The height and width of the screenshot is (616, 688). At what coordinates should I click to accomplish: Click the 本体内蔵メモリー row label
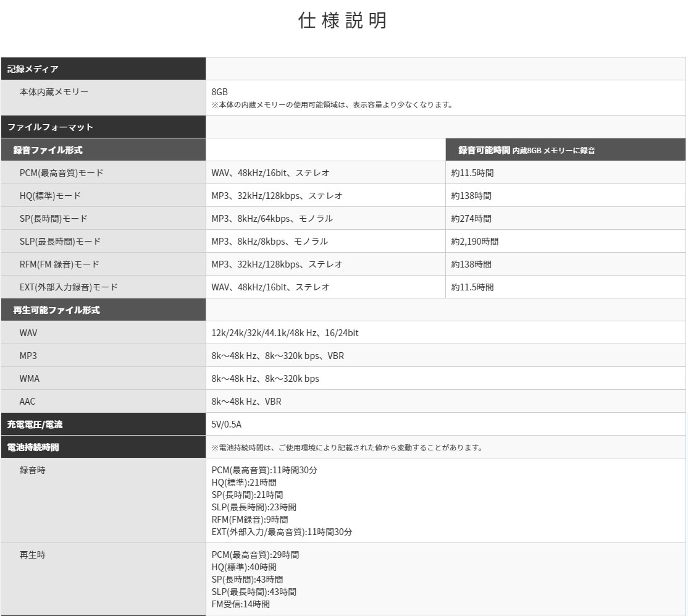coord(54,92)
